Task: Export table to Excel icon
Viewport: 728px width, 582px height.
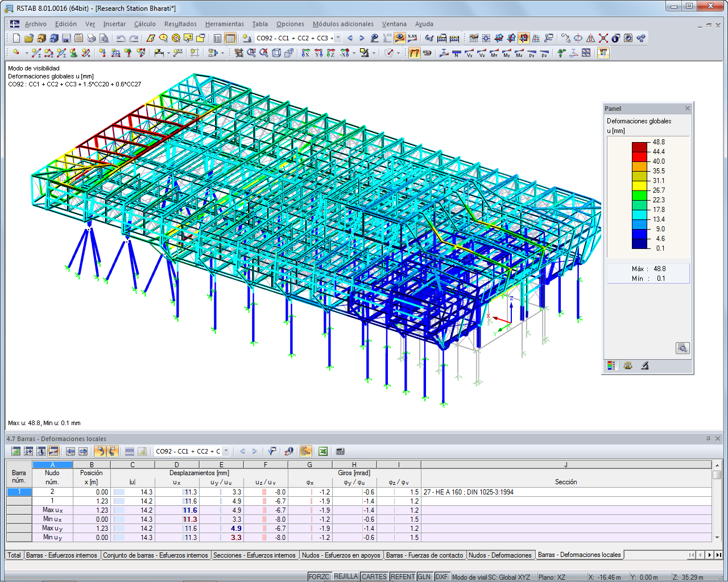Action: (322, 451)
